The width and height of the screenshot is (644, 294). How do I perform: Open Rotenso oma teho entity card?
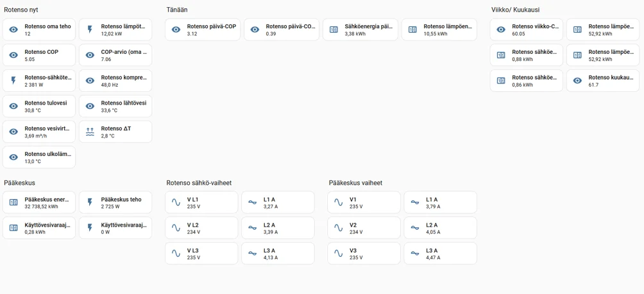point(39,30)
